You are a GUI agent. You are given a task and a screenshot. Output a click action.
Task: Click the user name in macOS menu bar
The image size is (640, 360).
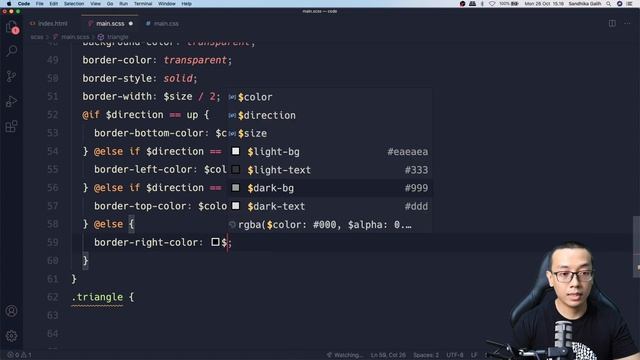tap(584, 4)
